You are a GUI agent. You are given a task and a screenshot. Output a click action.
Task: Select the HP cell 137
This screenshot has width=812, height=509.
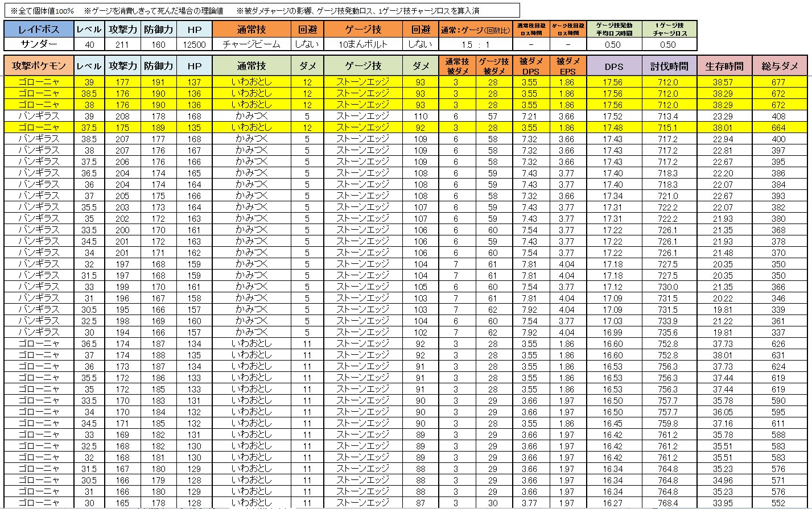(x=194, y=82)
